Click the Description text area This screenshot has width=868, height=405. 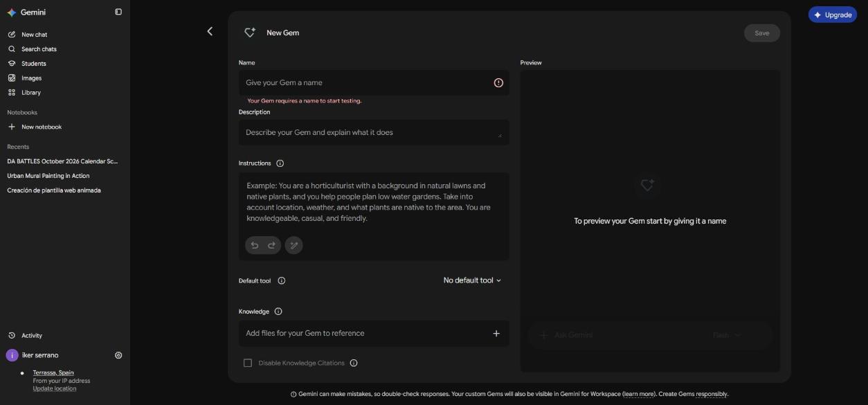pyautogui.click(x=374, y=132)
